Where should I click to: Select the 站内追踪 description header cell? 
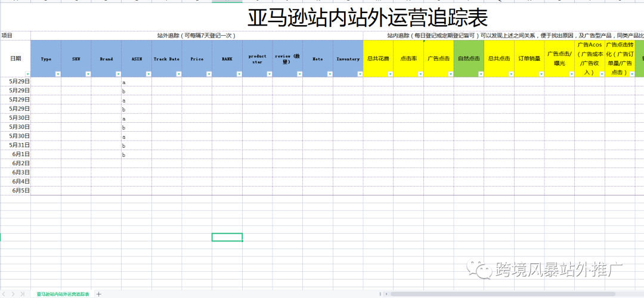click(503, 35)
